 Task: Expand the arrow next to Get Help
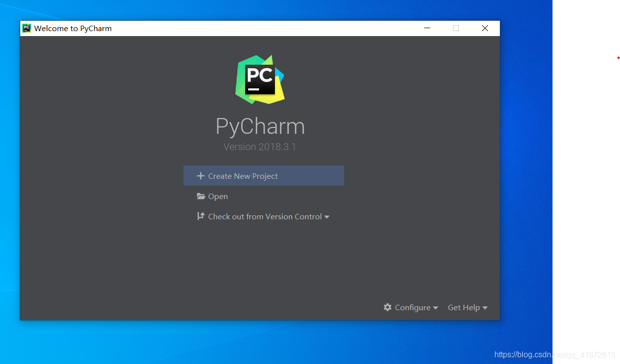(485, 308)
